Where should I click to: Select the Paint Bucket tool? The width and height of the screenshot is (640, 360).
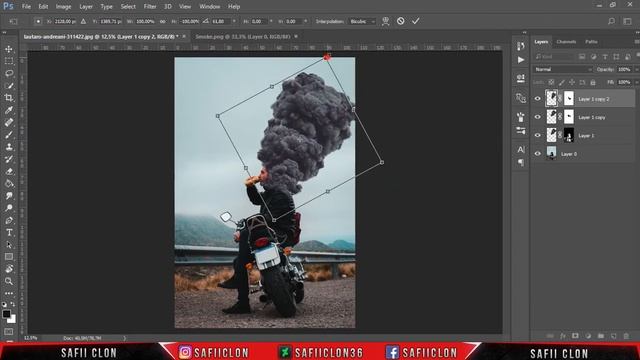(9, 184)
